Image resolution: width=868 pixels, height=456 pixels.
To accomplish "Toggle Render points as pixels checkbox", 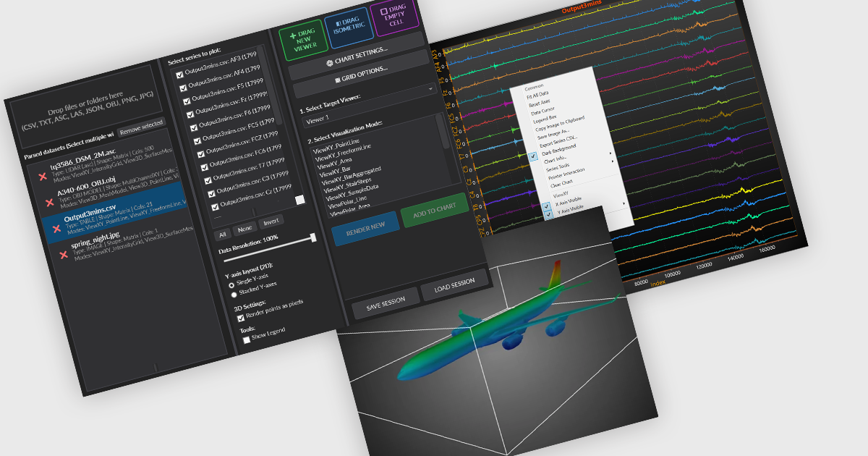I will pos(240,318).
